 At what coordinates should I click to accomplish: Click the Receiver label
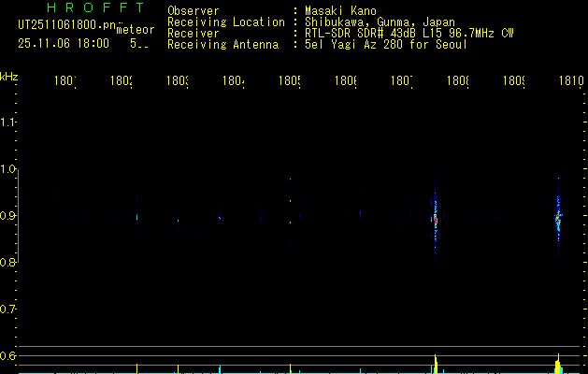(194, 34)
